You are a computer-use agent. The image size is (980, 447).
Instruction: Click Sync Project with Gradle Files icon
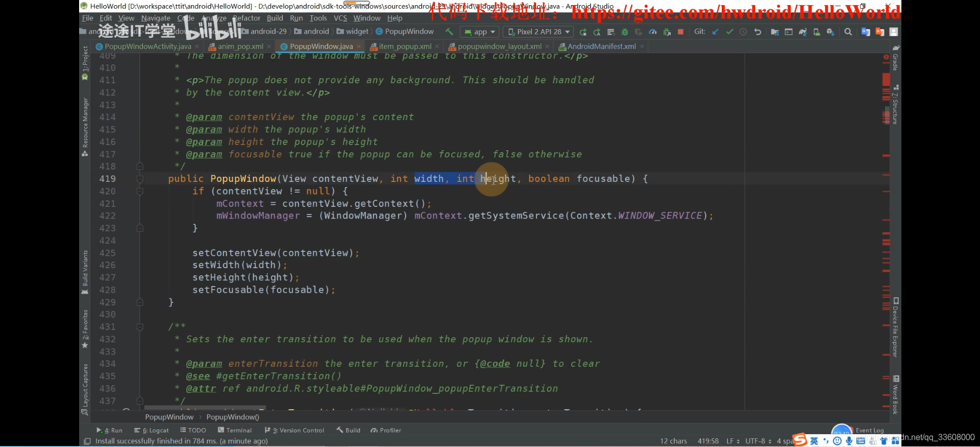pyautogui.click(x=802, y=32)
